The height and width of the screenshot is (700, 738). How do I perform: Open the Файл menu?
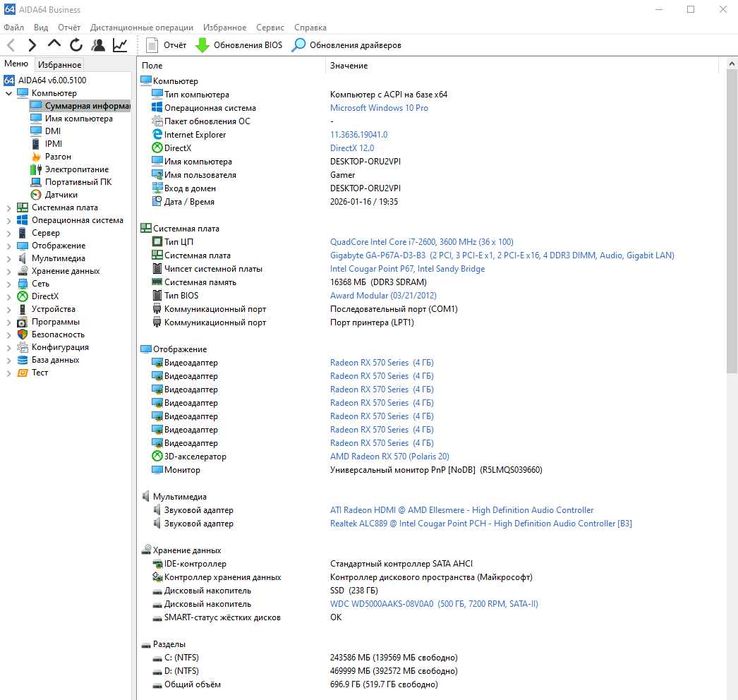(14, 27)
